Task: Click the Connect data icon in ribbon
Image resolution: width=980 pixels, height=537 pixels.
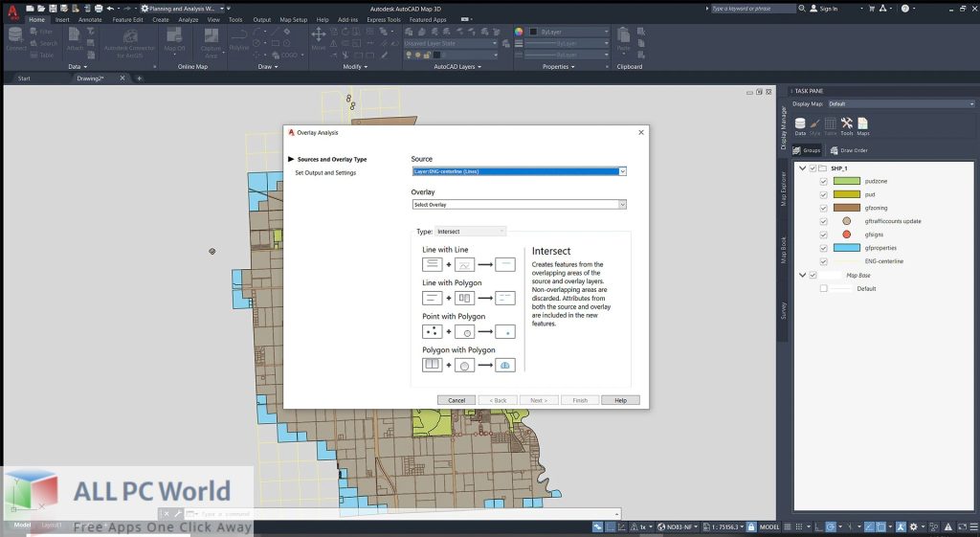Action: (x=15, y=38)
